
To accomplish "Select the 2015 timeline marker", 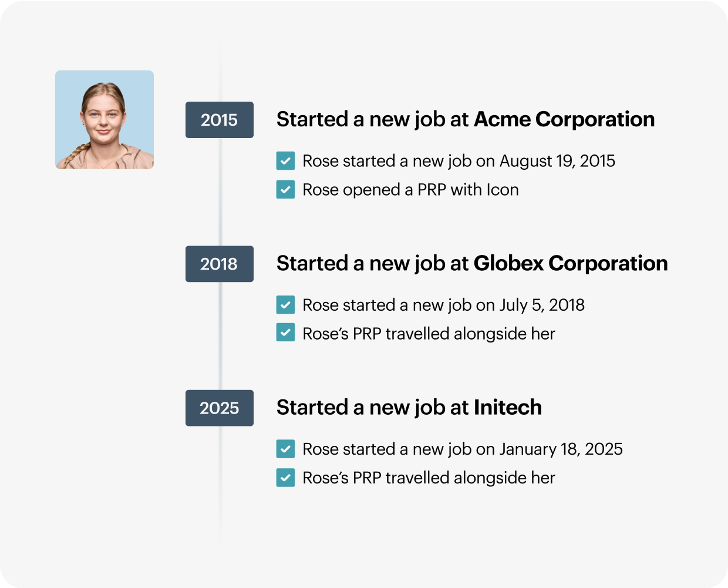I will point(220,120).
